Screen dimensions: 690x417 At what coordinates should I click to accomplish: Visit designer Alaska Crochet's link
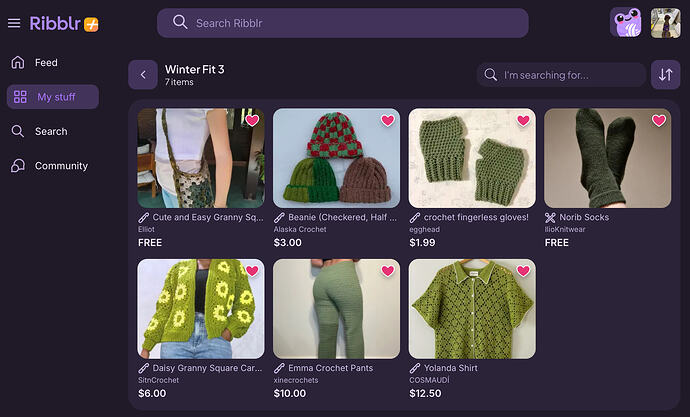(300, 229)
